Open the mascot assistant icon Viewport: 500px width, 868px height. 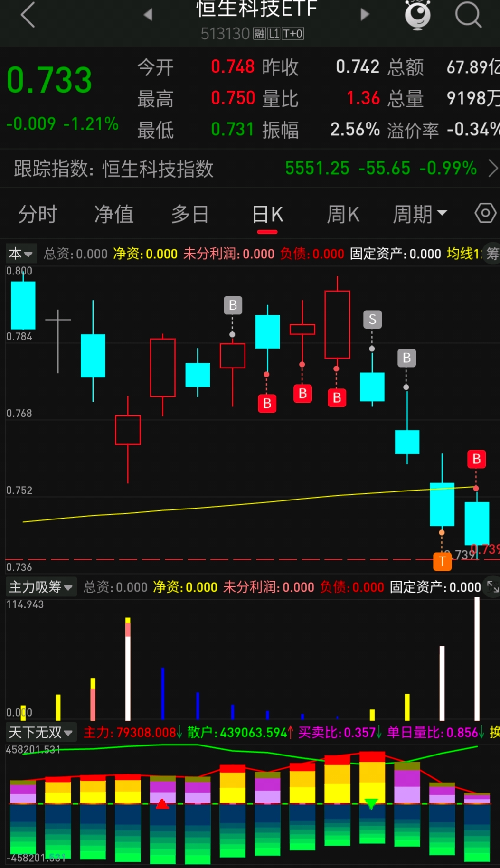[x=417, y=15]
